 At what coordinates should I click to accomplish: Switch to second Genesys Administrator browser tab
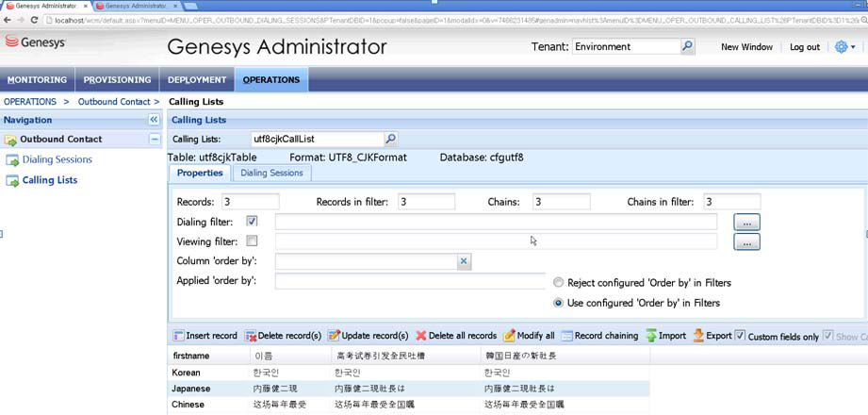(137, 6)
